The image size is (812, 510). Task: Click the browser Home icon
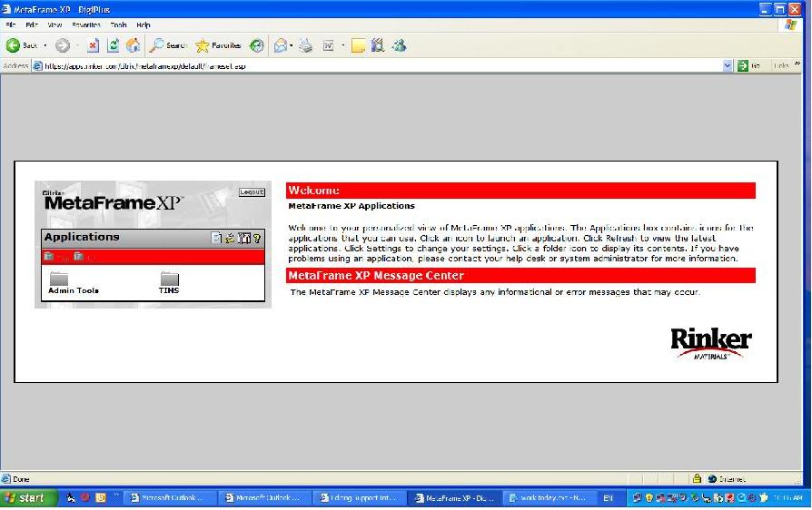[134, 44]
